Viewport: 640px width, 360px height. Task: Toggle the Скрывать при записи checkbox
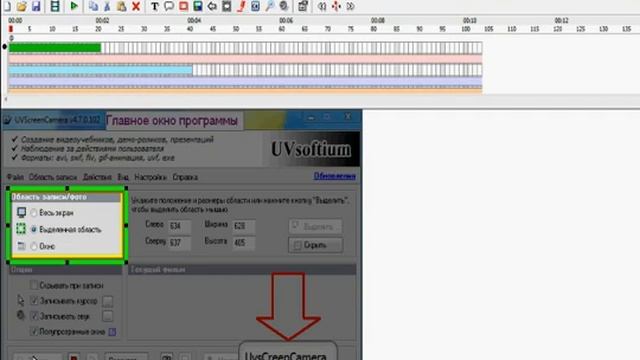point(34,285)
